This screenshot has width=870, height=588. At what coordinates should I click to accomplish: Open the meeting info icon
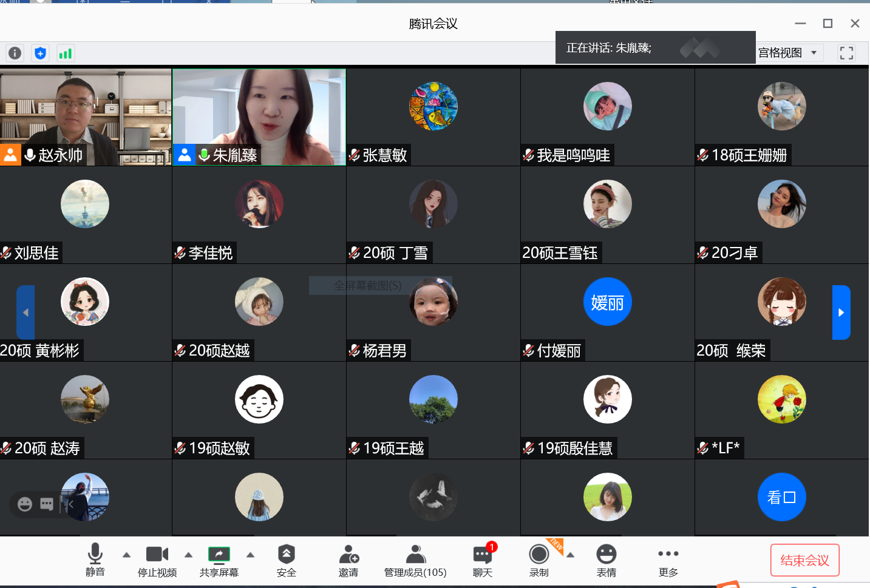15,53
